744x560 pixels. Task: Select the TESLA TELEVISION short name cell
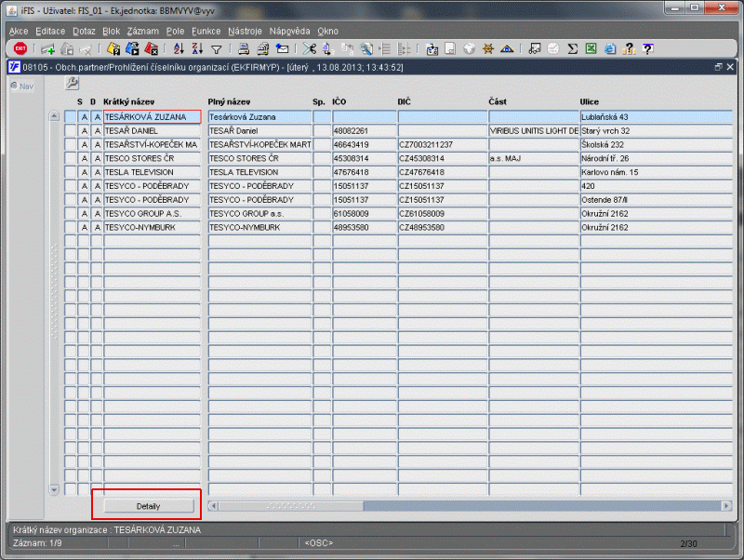pos(152,172)
